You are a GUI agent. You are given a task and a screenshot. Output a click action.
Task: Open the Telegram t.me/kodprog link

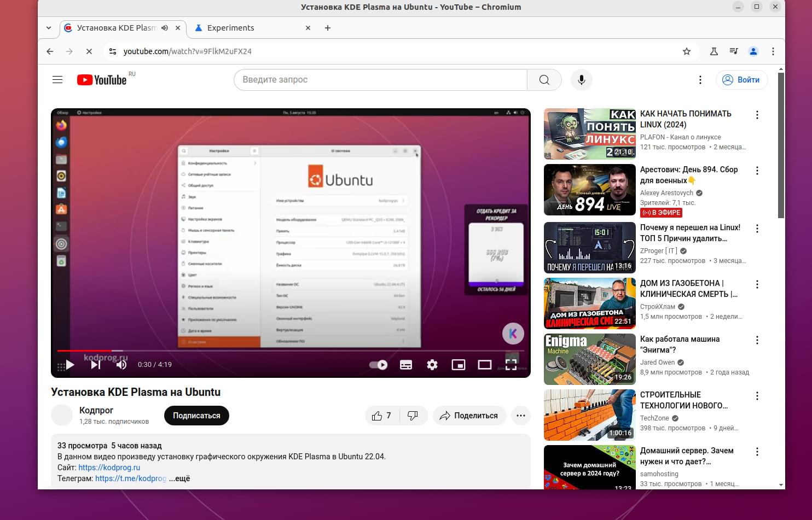pos(131,478)
